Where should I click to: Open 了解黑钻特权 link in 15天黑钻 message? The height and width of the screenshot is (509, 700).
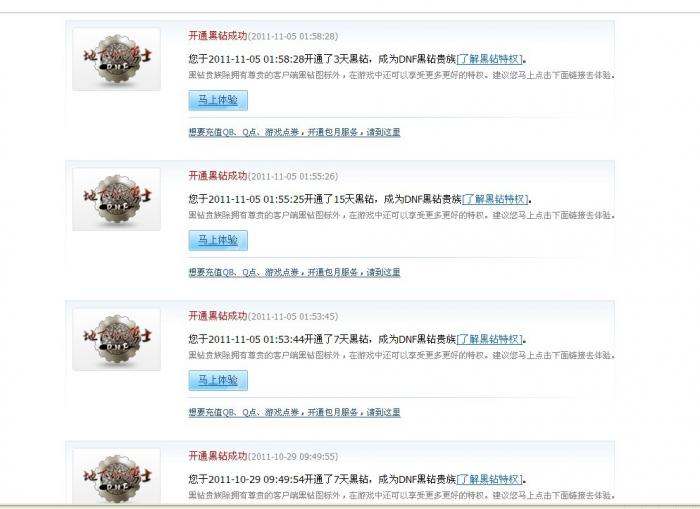(x=496, y=199)
